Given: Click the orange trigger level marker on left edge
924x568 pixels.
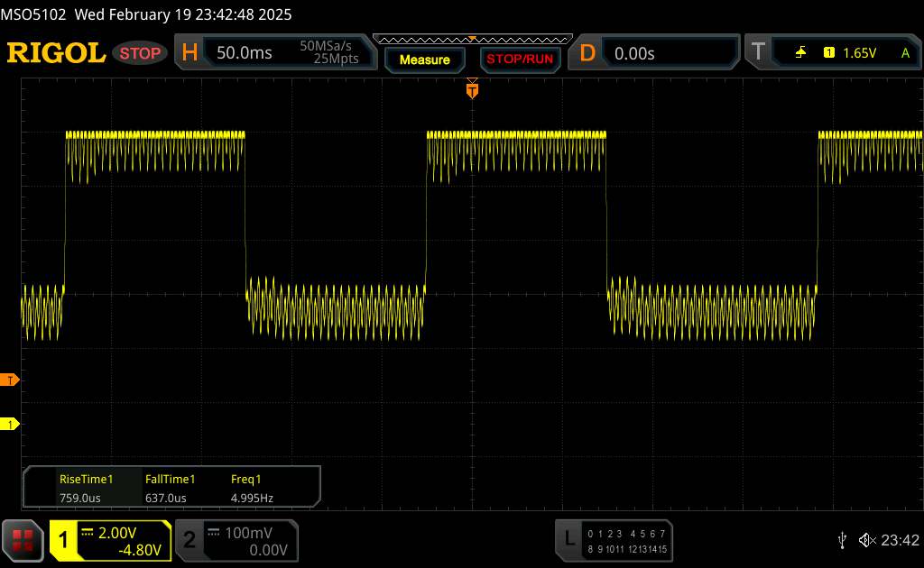Looking at the screenshot, I should [9, 380].
